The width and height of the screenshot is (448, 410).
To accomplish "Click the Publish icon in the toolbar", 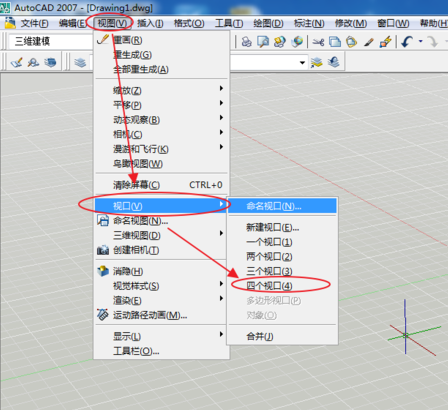I will click(280, 42).
